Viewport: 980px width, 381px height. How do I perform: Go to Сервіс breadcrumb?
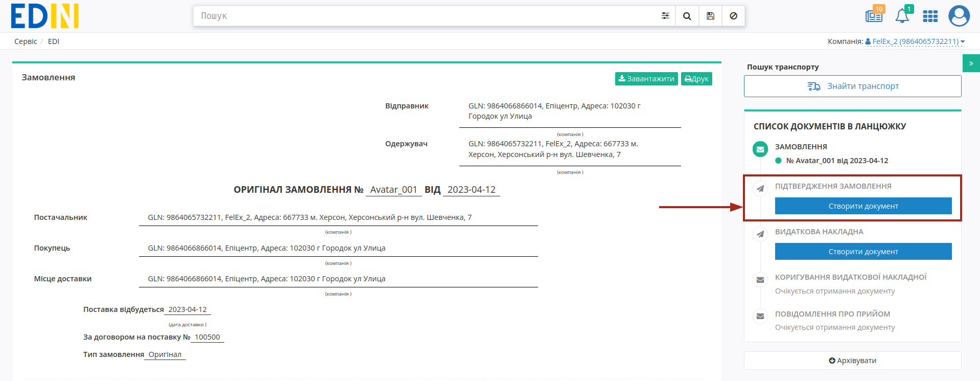tap(26, 41)
